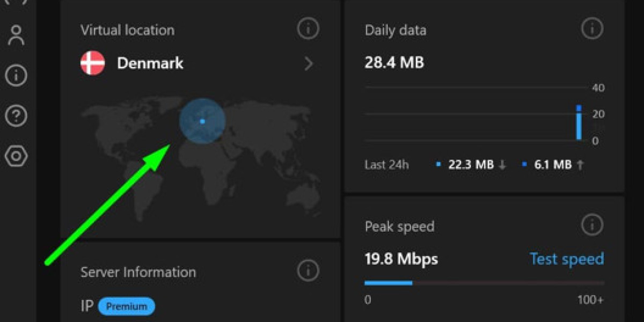Show info for Server Information card
The image size is (644, 322).
click(x=308, y=270)
